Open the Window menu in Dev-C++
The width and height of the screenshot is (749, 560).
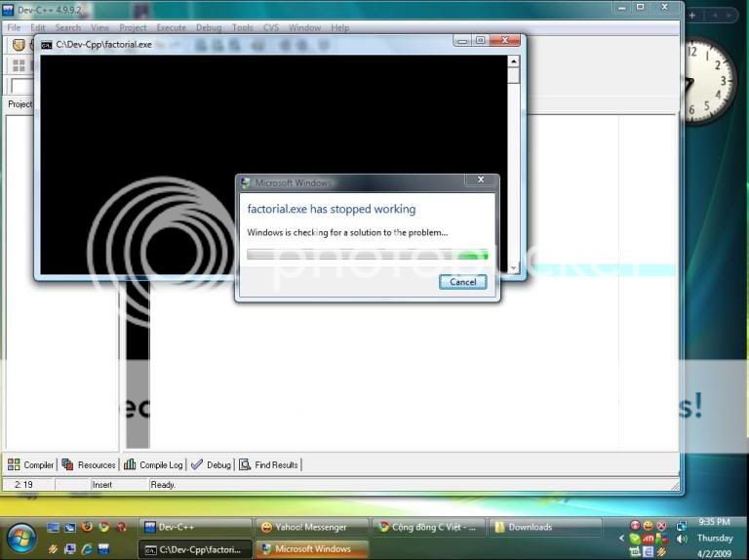point(304,27)
